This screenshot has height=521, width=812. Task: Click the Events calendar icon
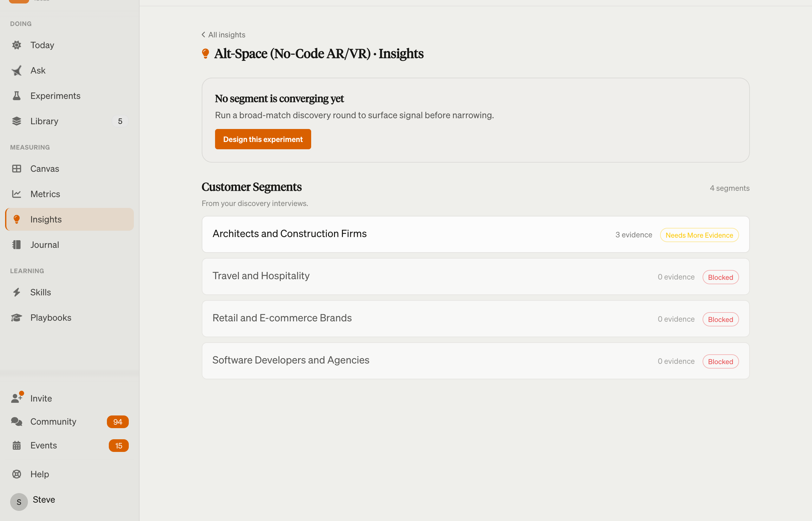coord(16,445)
